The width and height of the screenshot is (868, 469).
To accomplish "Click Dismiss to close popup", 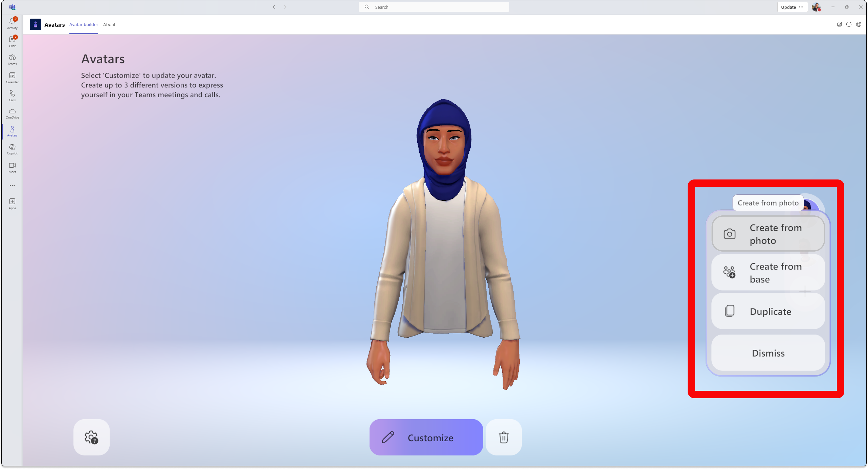I will (767, 353).
